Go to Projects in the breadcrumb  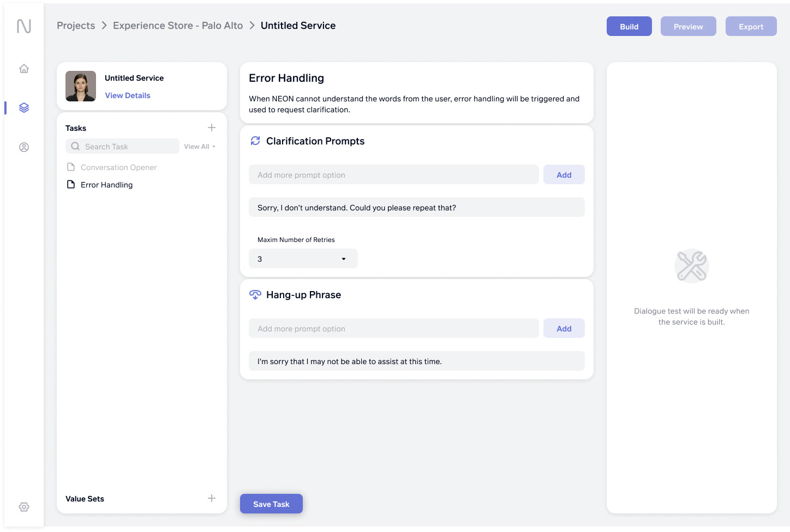76,26
